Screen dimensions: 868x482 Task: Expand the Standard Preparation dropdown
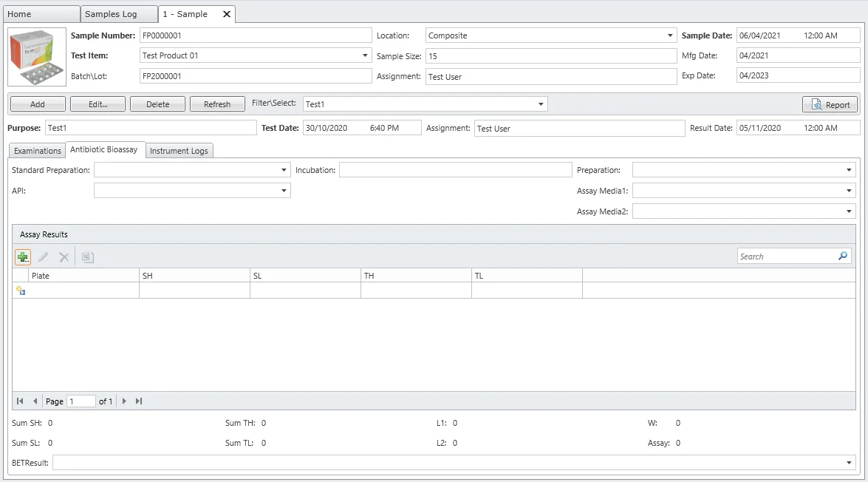(284, 171)
